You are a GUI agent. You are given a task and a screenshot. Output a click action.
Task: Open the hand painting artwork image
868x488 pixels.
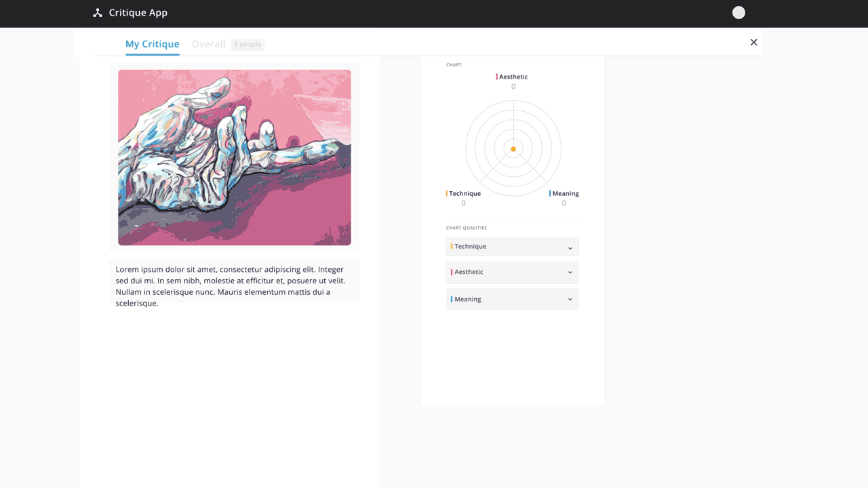(235, 157)
